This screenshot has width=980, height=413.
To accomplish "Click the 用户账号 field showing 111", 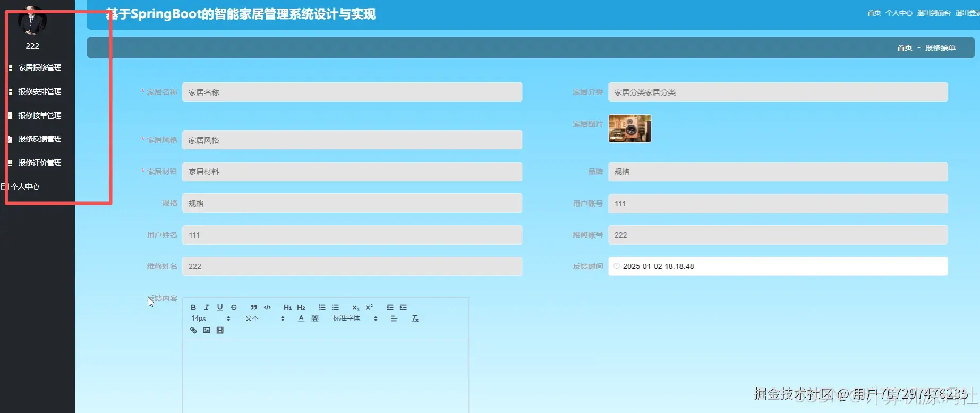I will pyautogui.click(x=778, y=204).
